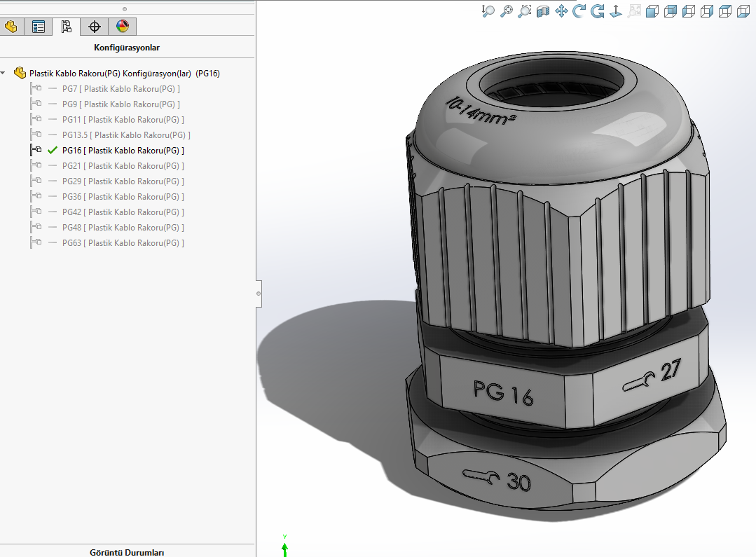Select the PG7 configuration
The width and height of the screenshot is (756, 557).
(121, 89)
